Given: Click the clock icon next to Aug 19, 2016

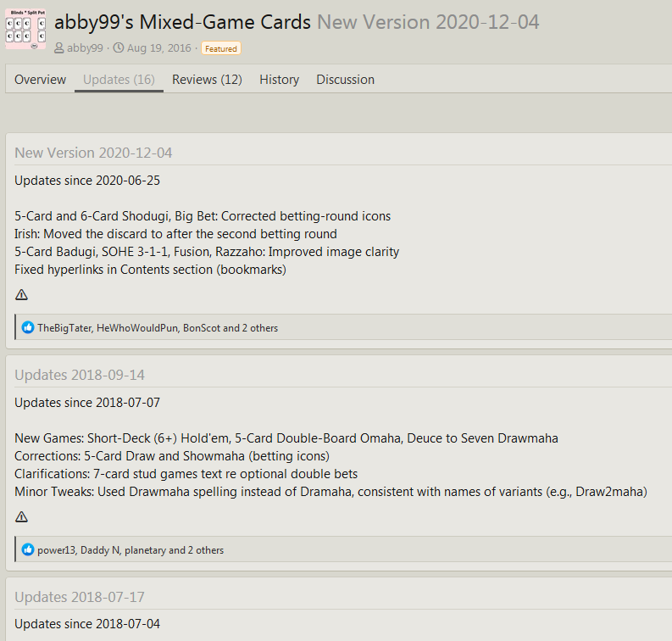Looking at the screenshot, I should click(x=118, y=48).
